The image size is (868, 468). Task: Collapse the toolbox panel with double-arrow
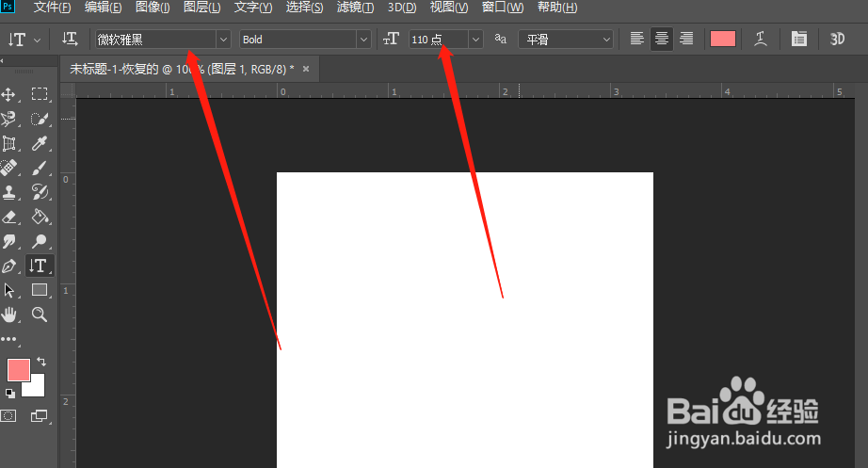click(x=3, y=60)
